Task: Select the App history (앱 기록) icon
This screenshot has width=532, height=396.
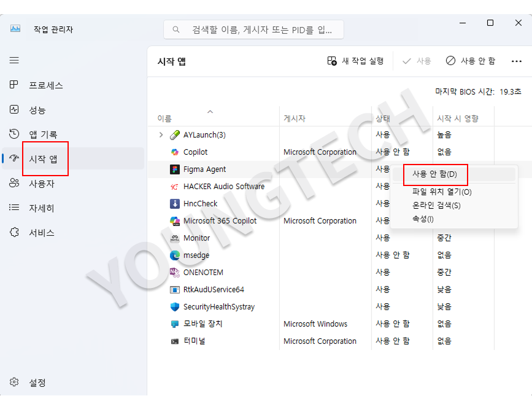Action: pyautogui.click(x=13, y=134)
